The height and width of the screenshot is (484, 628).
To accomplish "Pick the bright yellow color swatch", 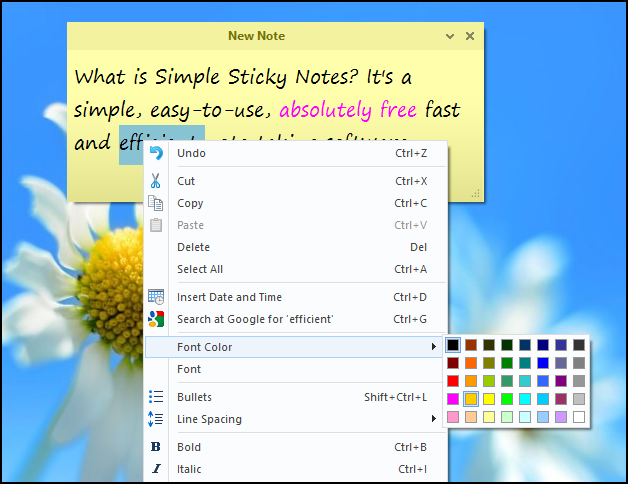I will 489,399.
